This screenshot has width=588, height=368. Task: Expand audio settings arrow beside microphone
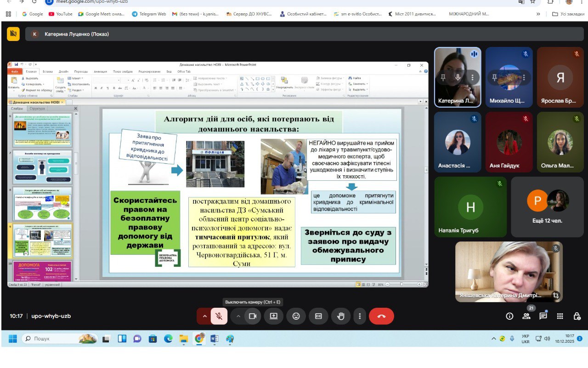204,316
